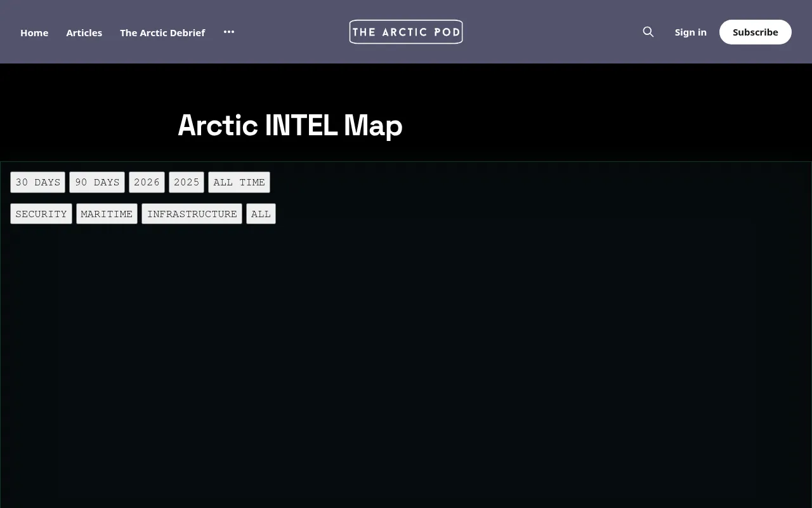
Task: Filter by SECURITY category
Action: click(x=41, y=214)
